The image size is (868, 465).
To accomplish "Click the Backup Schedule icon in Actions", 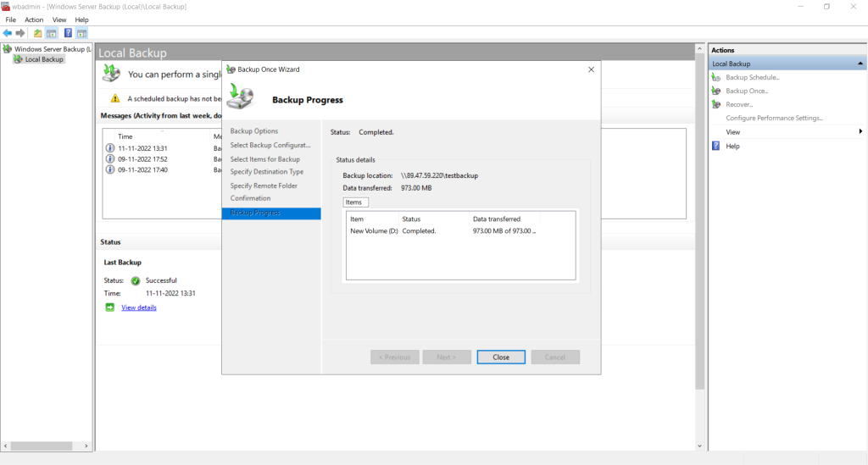I will pyautogui.click(x=715, y=77).
